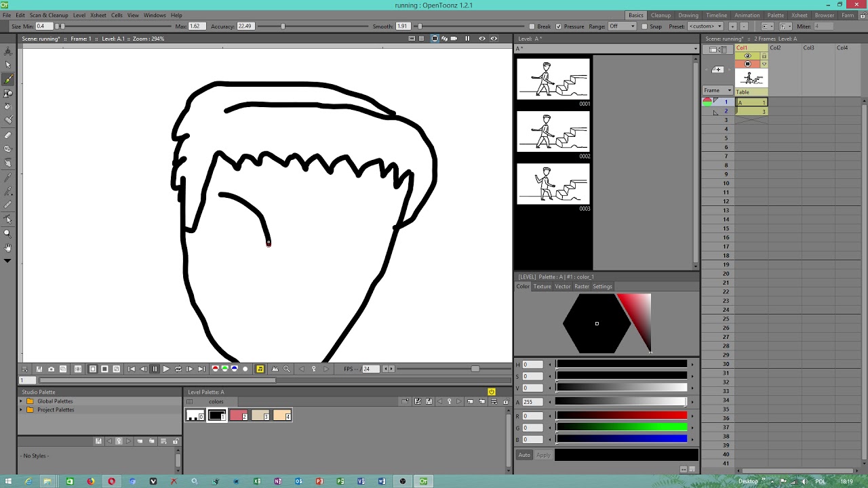Uncheck the Pressure checkbox
The height and width of the screenshot is (488, 868).
click(x=559, y=26)
